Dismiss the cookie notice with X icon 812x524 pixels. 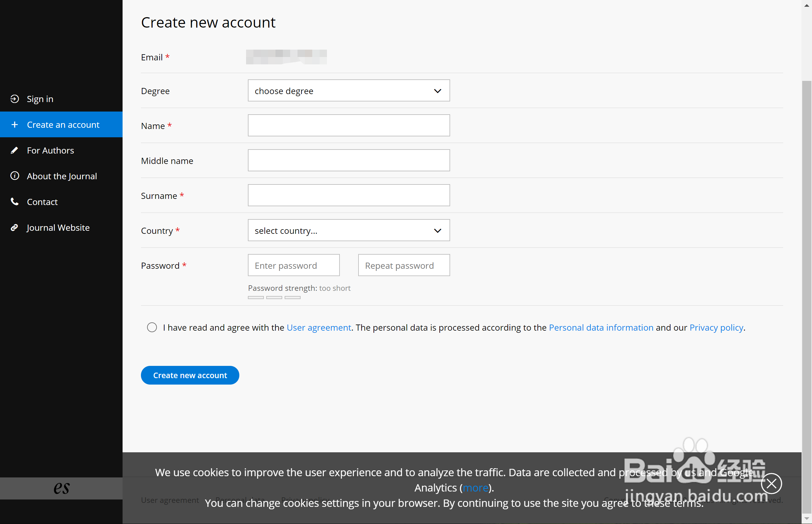pos(771,483)
